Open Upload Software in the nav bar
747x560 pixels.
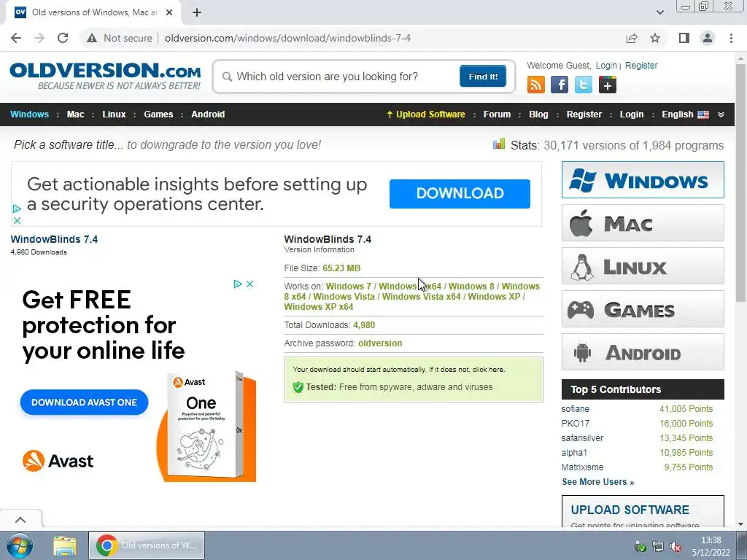click(426, 114)
